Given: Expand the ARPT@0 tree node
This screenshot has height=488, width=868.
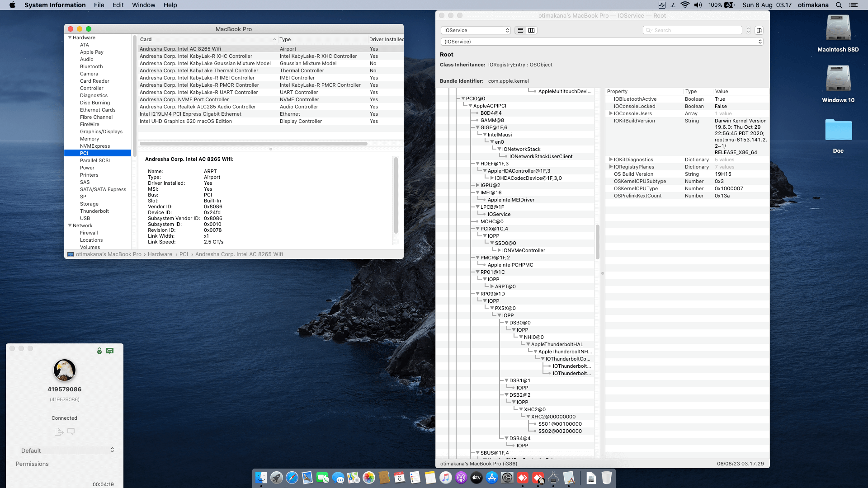Looking at the screenshot, I should coord(492,286).
